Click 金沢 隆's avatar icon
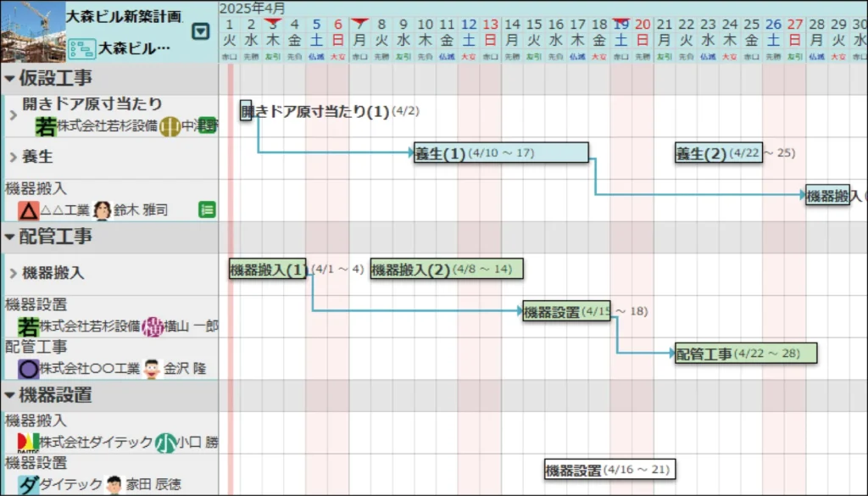868x496 pixels. click(152, 369)
